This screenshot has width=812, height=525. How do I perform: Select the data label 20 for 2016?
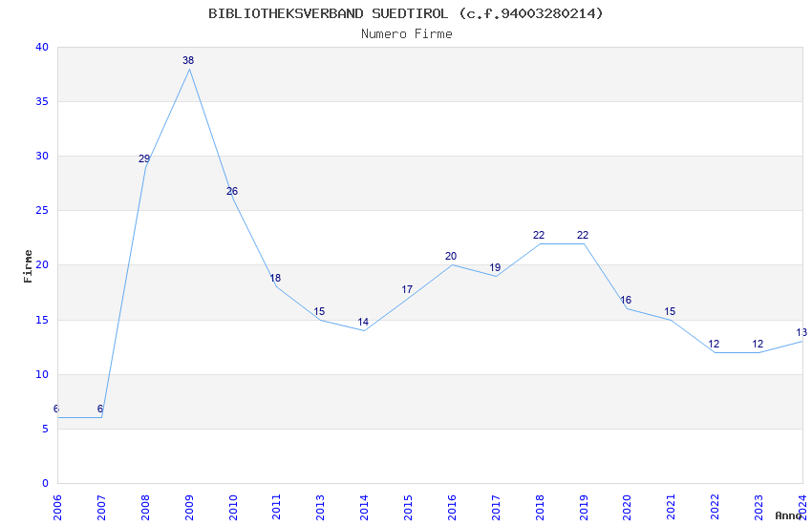pyautogui.click(x=451, y=256)
